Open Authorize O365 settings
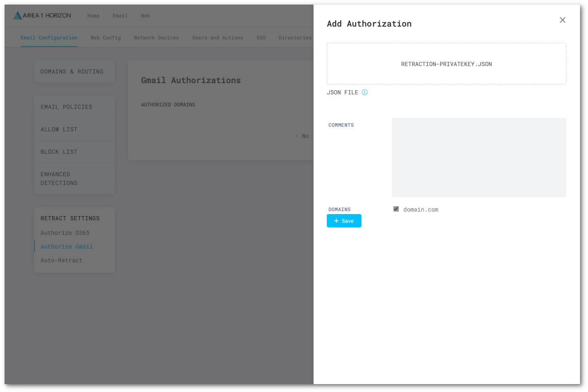Viewport: 588px width, 392px height. 65,233
